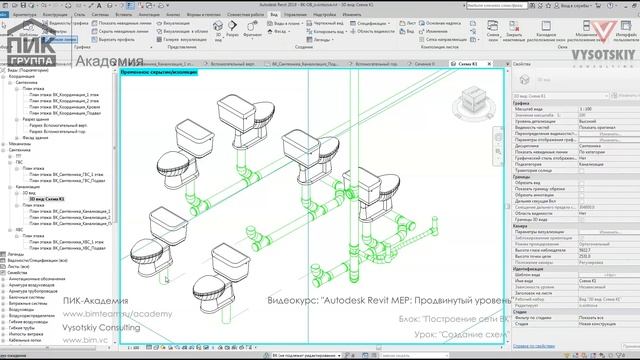Click Скрыть невидимые линии
Image resolution: width=640 pixels, height=360 pixels.
120,31
